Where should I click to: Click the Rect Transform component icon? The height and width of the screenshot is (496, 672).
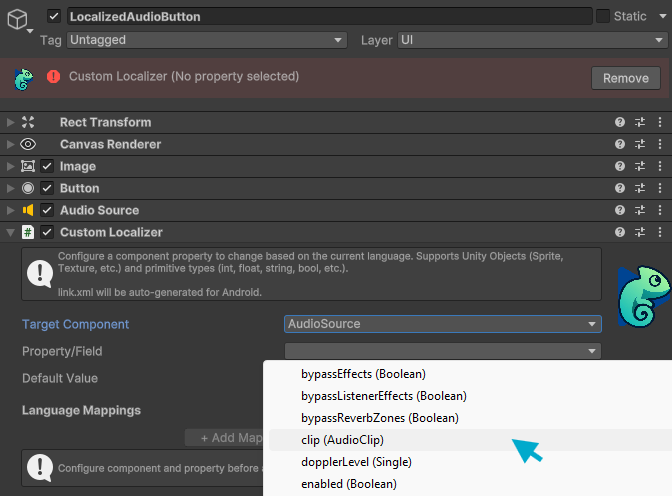tap(28, 122)
